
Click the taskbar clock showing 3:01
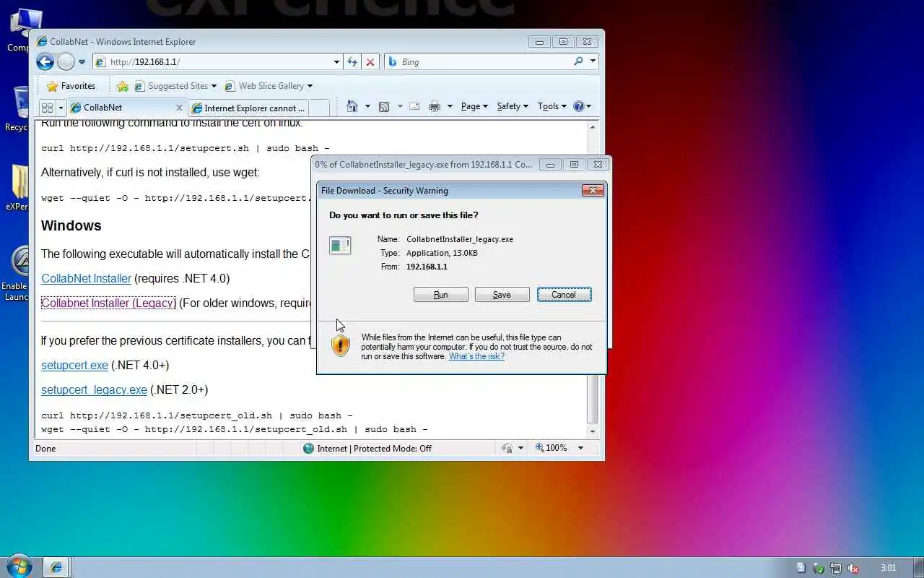tap(889, 568)
